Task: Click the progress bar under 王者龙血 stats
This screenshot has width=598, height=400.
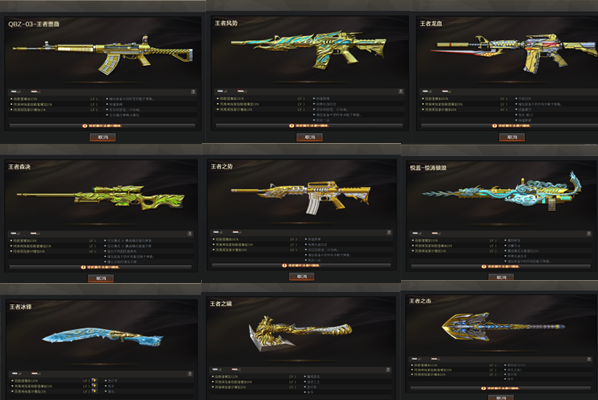Action: click(x=509, y=125)
